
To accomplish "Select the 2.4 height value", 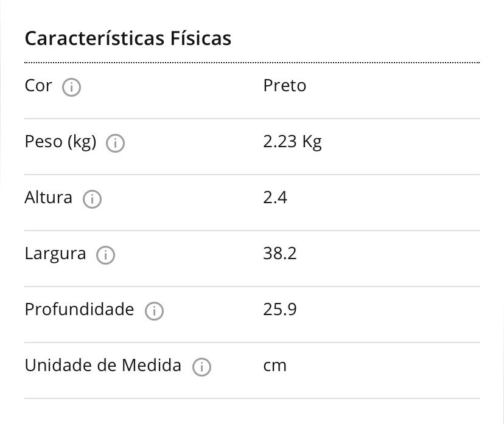I will [x=275, y=198].
